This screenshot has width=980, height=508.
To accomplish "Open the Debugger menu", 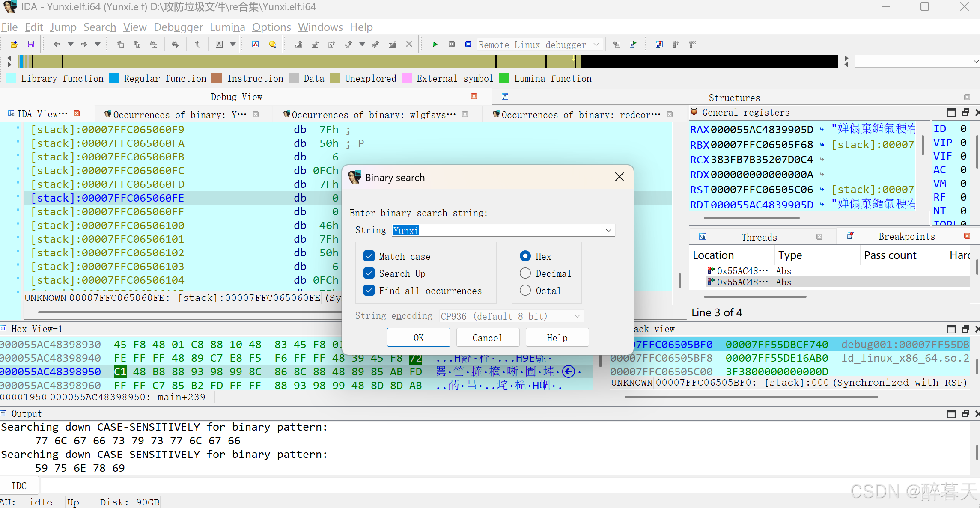I will coord(178,27).
